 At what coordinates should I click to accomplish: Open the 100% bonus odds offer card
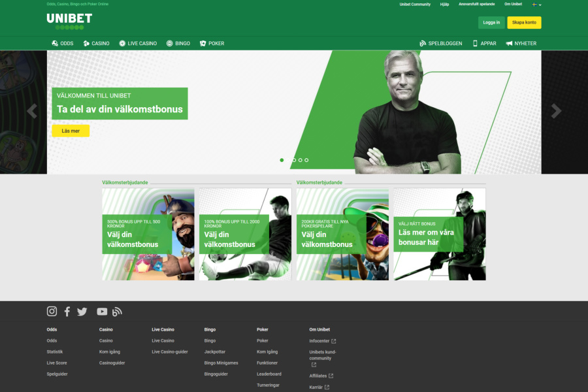[245, 234]
